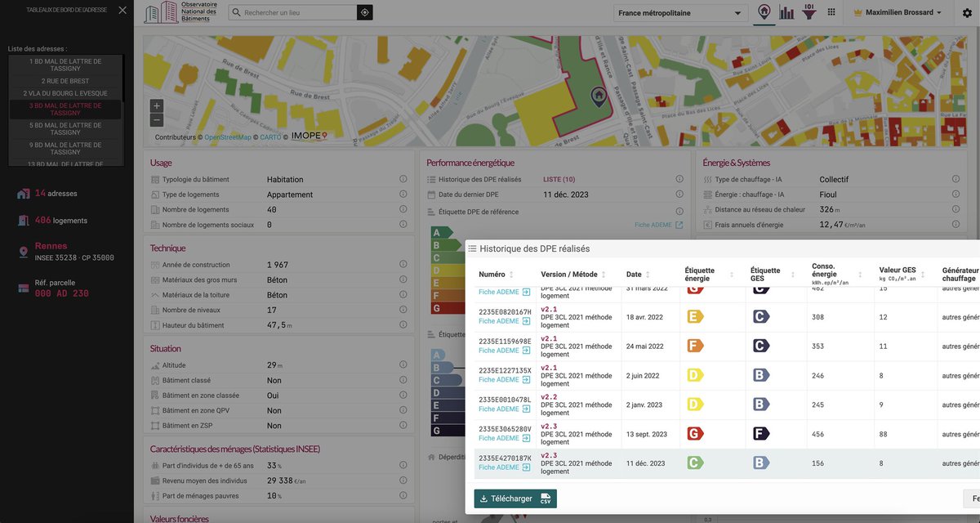
Task: Open Fiche ADEME for DPE 2235E0820167H
Action: (504, 321)
